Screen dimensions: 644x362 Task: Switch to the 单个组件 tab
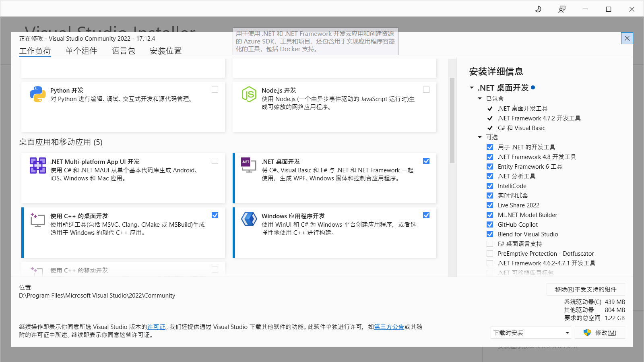pyautogui.click(x=81, y=51)
